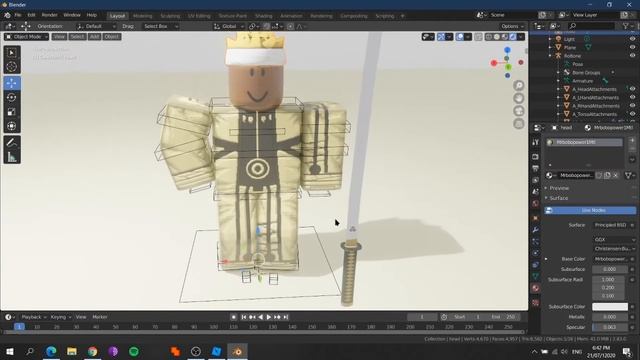This screenshot has width=640, height=360.
Task: Open the File menu
Action: pos(18,15)
